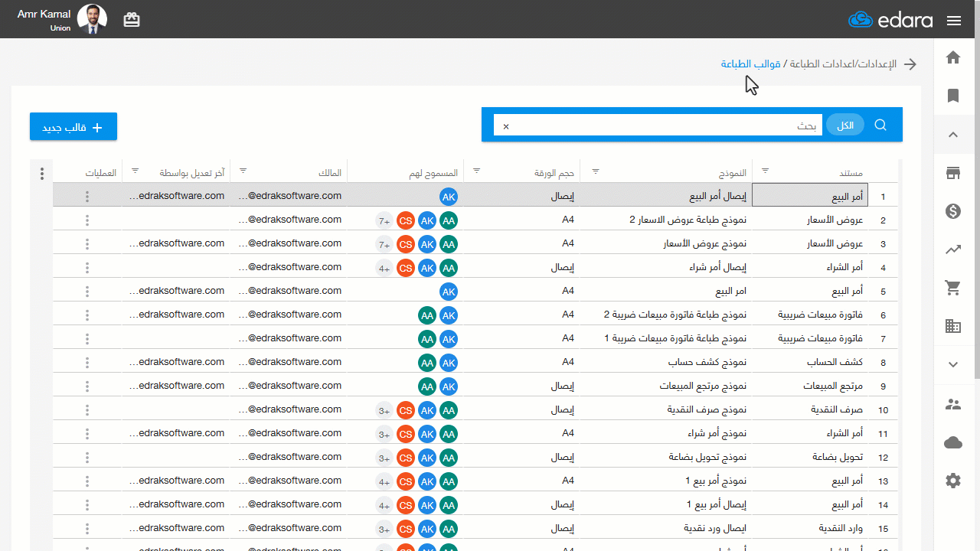Viewport: 980px width, 551px height.
Task: Open the building icon in the sidebar
Action: (953, 326)
